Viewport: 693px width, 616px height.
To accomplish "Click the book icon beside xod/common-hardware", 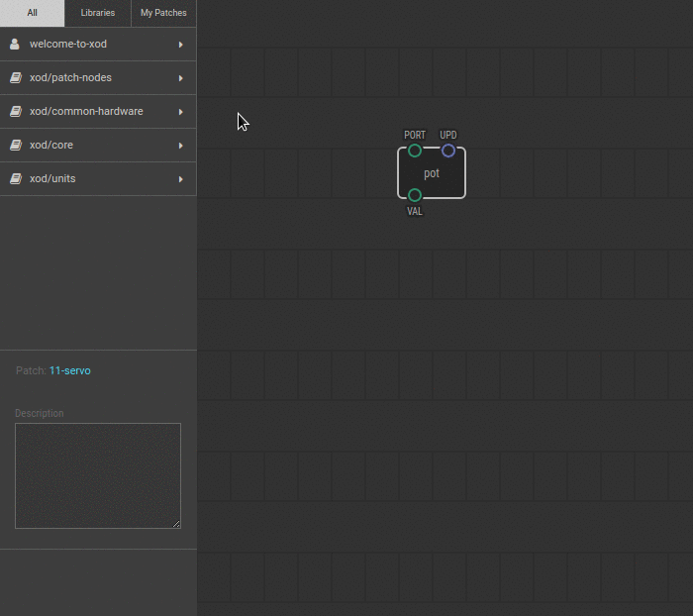I will [x=15, y=112].
